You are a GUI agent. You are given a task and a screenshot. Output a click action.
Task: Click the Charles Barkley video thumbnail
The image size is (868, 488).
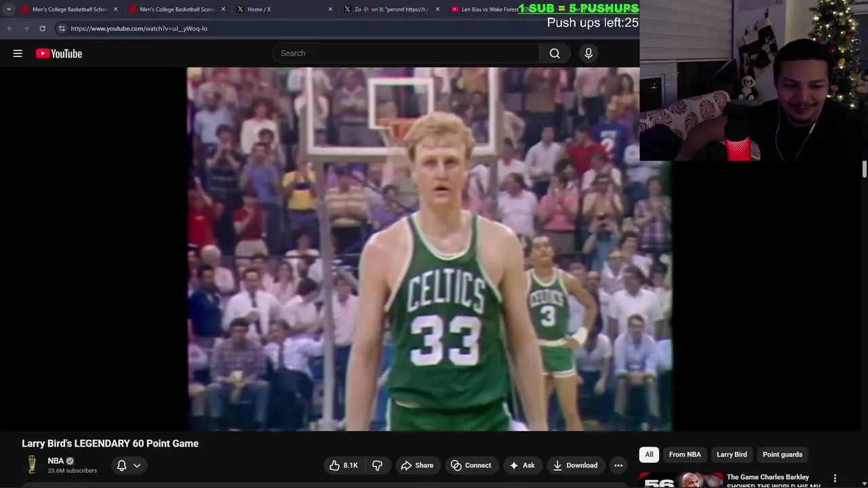click(x=681, y=480)
